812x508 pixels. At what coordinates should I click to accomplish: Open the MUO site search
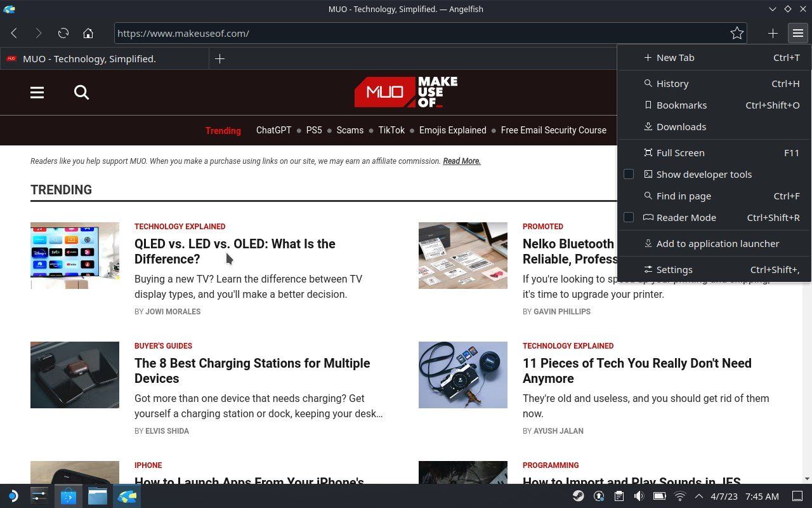[81, 93]
